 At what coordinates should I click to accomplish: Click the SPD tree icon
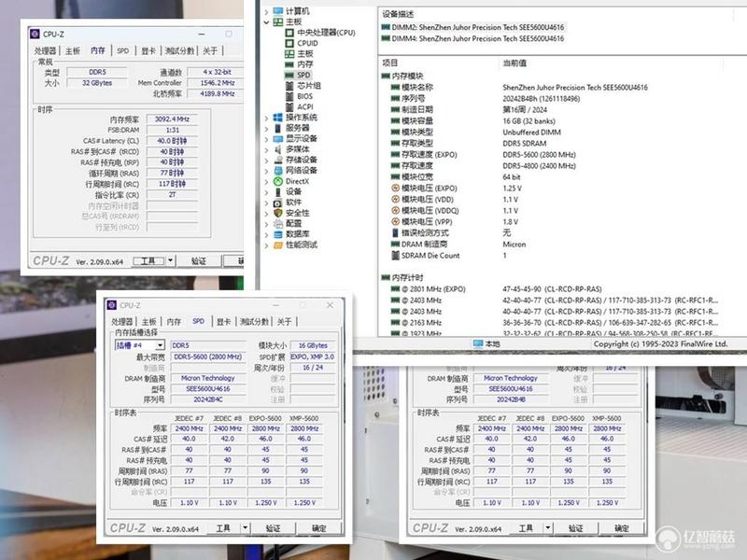[x=289, y=75]
